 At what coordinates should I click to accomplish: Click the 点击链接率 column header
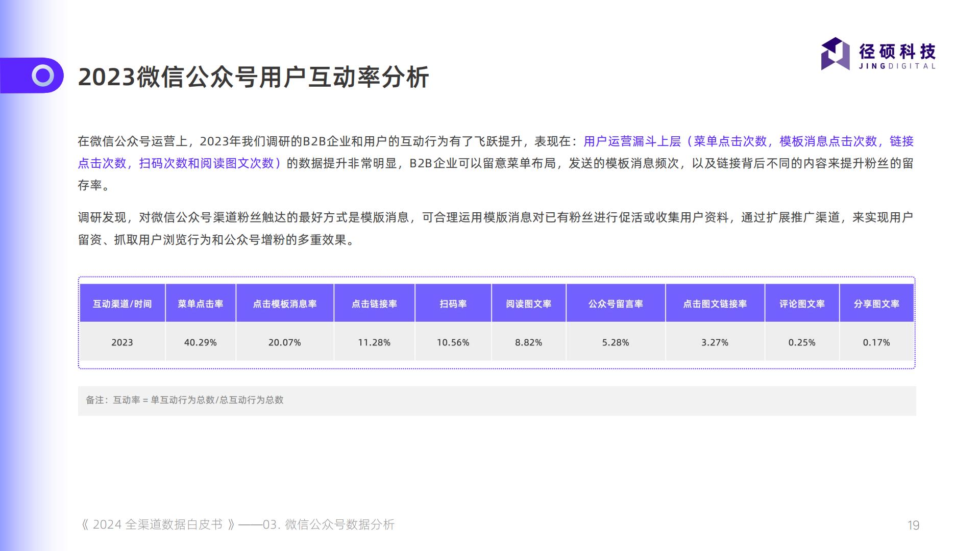click(374, 304)
